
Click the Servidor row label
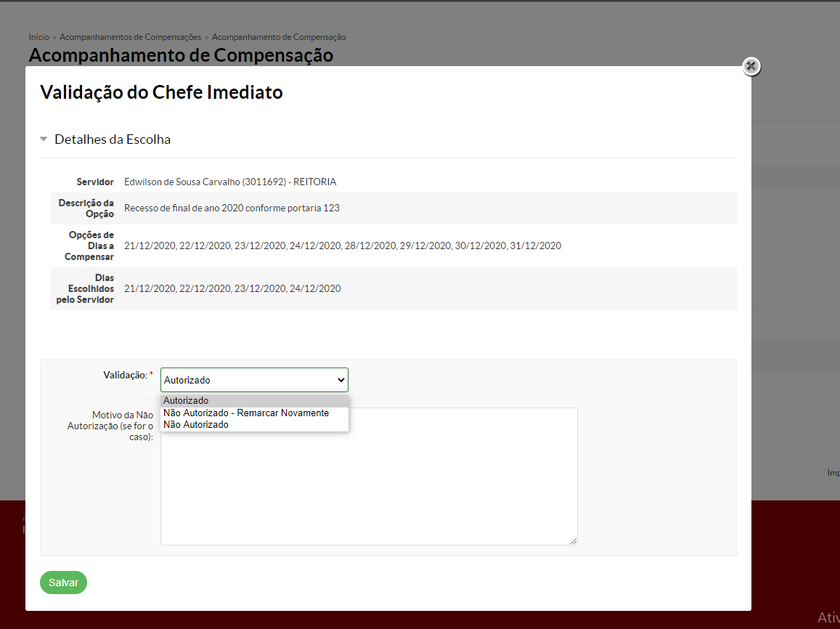(95, 182)
